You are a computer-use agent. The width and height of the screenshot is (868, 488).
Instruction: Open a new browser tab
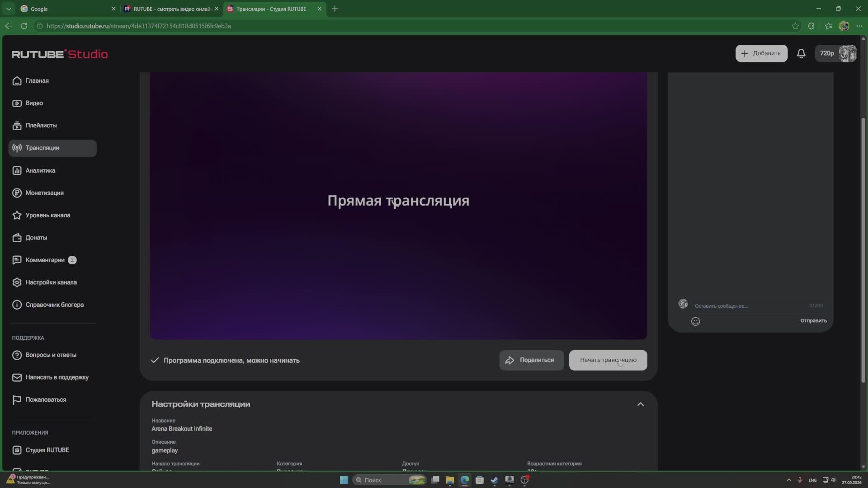(x=335, y=9)
